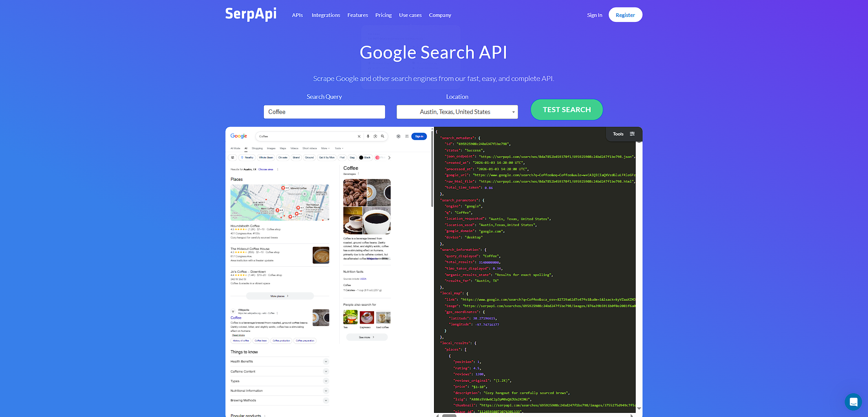Go to the Pricing page

383,15
